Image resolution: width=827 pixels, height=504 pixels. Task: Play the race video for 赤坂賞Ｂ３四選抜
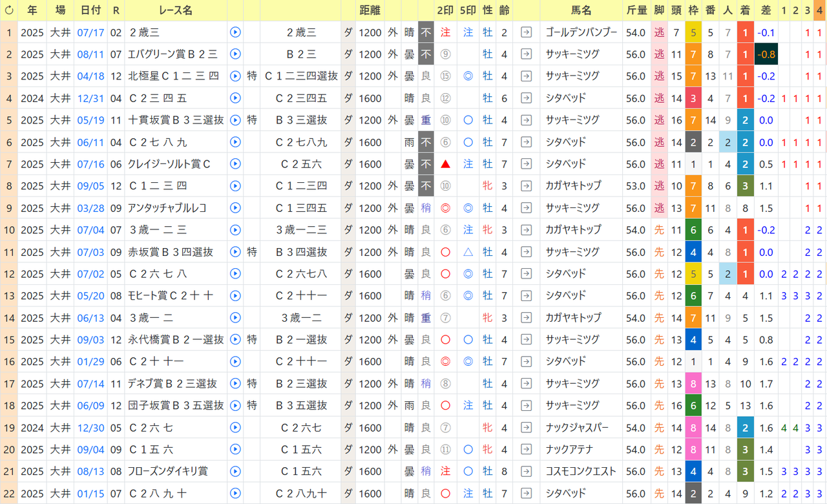pyautogui.click(x=235, y=252)
